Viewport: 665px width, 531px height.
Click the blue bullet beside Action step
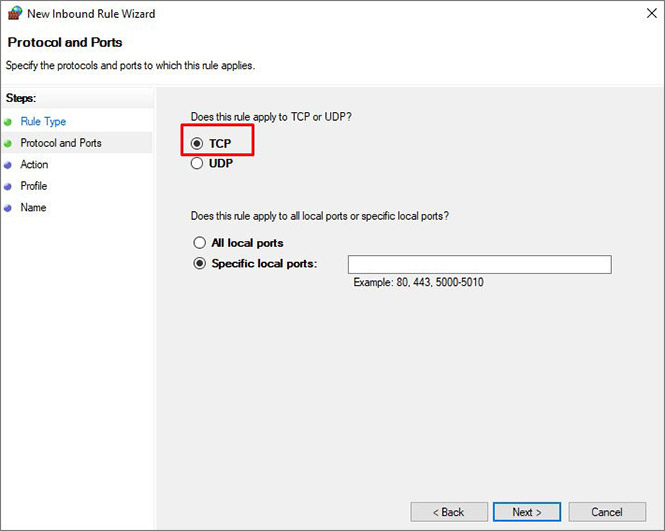coord(8,165)
